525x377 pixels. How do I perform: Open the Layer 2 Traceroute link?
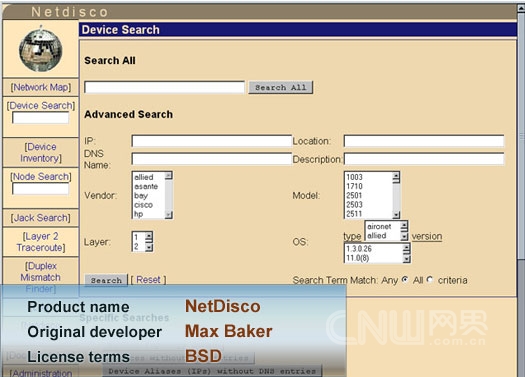click(x=41, y=242)
